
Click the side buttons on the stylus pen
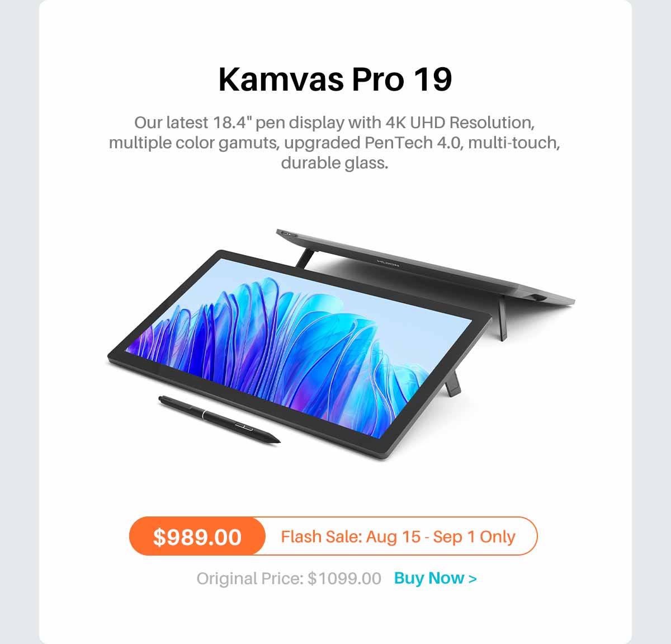[x=244, y=427]
